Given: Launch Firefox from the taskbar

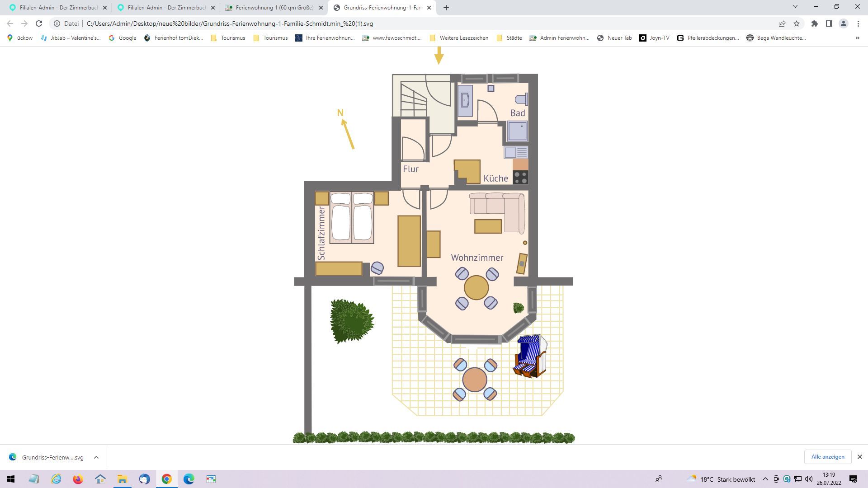Looking at the screenshot, I should pyautogui.click(x=78, y=479).
